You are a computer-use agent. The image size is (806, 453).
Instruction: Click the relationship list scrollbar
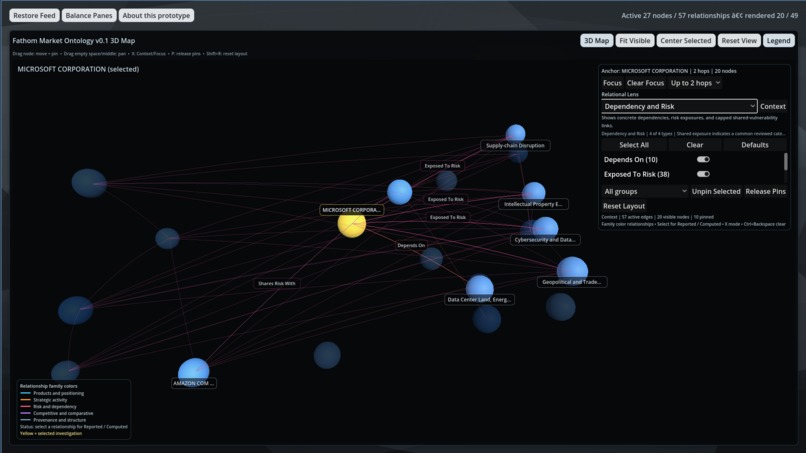785,161
